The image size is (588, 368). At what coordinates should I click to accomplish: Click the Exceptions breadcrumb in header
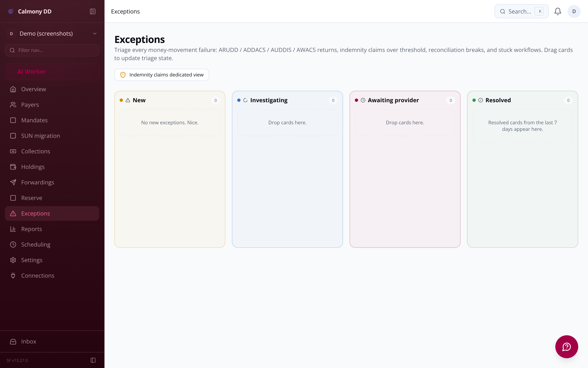[x=125, y=11]
